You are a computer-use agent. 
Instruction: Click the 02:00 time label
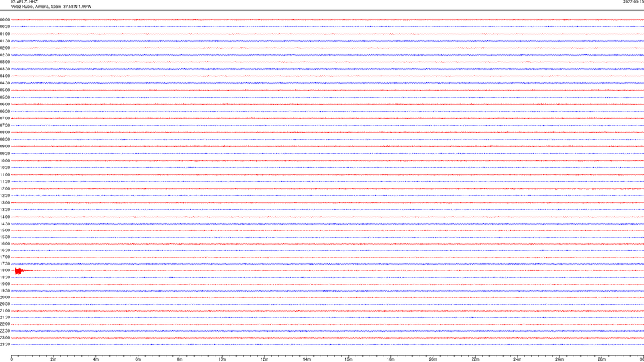coord(5,48)
